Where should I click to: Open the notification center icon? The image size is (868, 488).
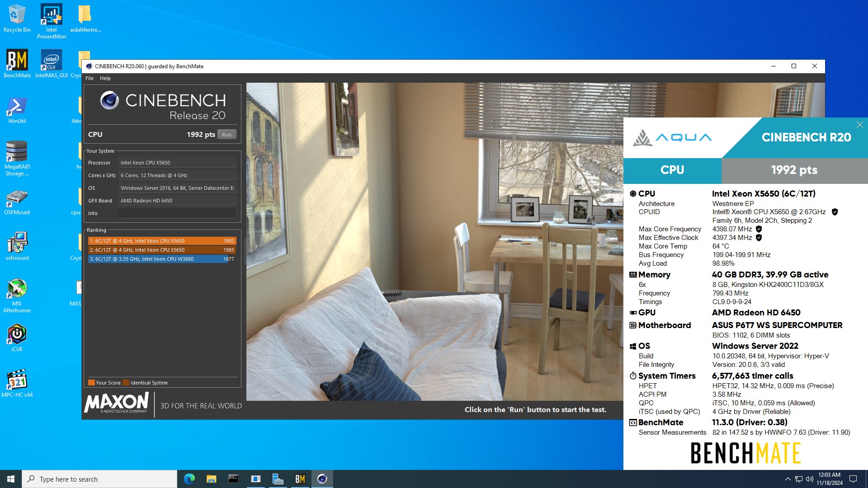[x=853, y=479]
